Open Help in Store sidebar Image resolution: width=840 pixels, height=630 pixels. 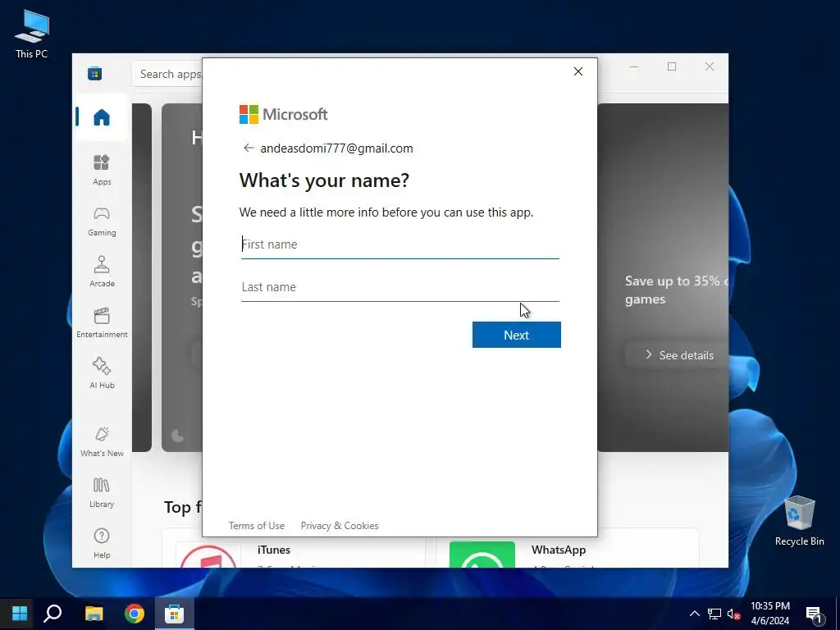pyautogui.click(x=102, y=543)
